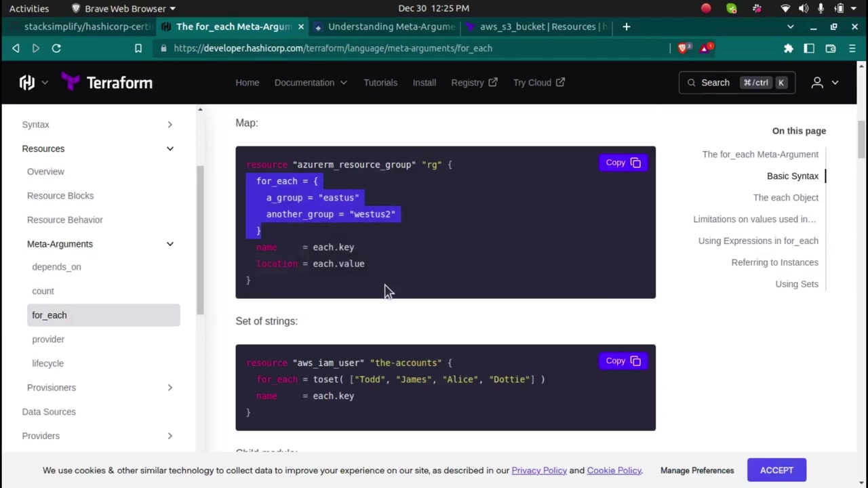The width and height of the screenshot is (868, 488).
Task: Open the Brave Wallet icon
Action: 830,48
